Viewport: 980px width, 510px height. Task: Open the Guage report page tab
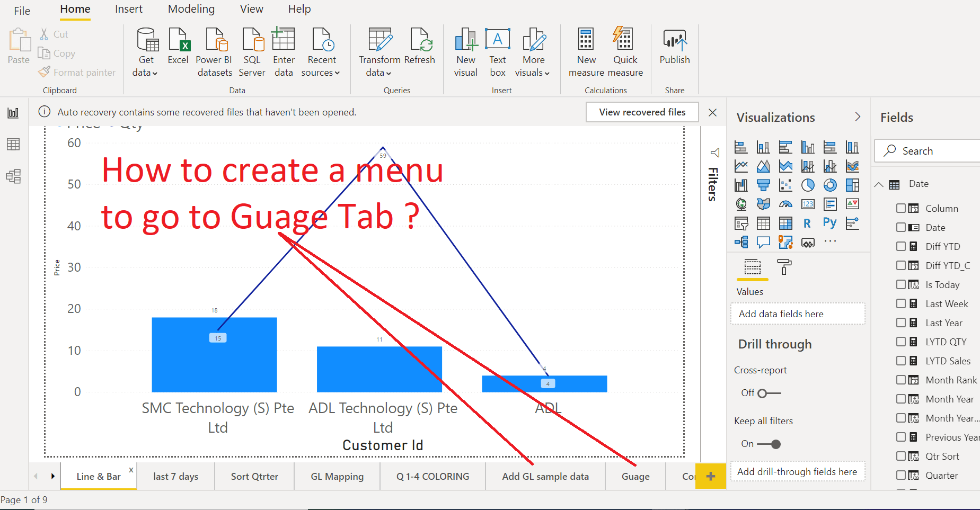click(x=635, y=476)
